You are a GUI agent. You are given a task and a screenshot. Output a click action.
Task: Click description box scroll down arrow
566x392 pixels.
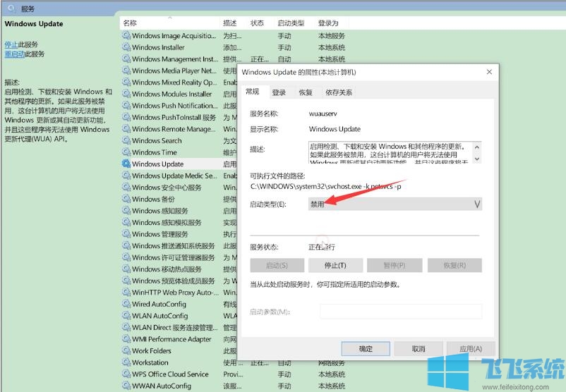pyautogui.click(x=477, y=159)
